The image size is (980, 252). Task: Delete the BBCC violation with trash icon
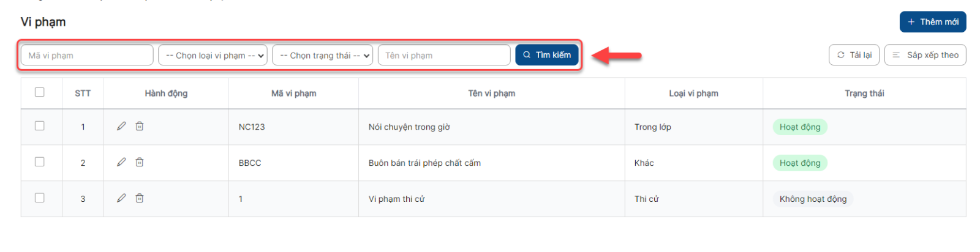coord(140,162)
